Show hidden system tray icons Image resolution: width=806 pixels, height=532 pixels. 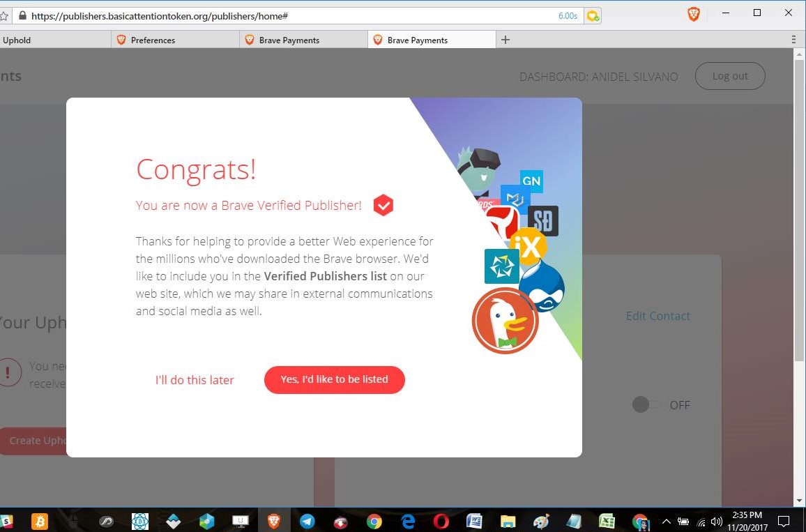pyautogui.click(x=666, y=522)
